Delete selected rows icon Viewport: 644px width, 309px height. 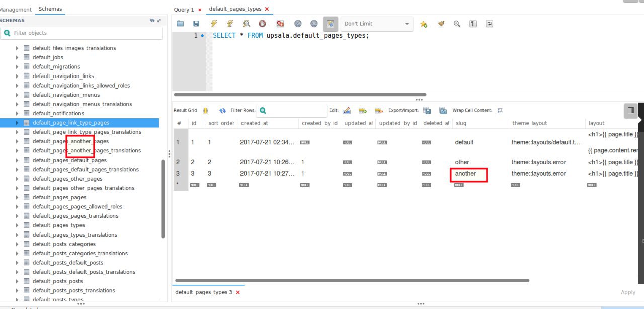click(x=379, y=110)
